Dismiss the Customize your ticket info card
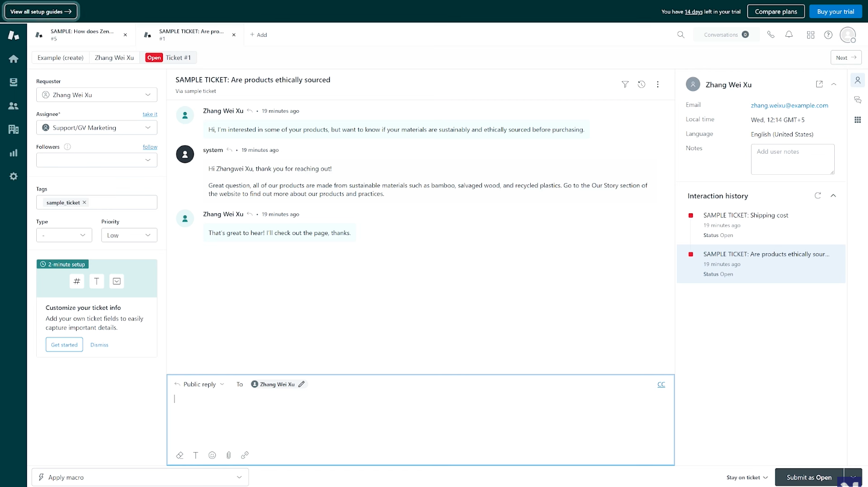The image size is (868, 487). tap(100, 345)
